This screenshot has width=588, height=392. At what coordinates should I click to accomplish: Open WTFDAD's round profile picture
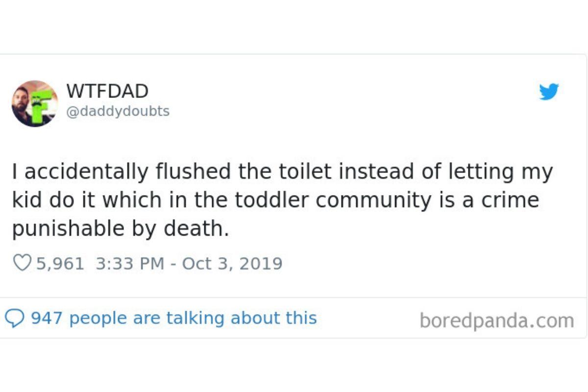pos(35,104)
